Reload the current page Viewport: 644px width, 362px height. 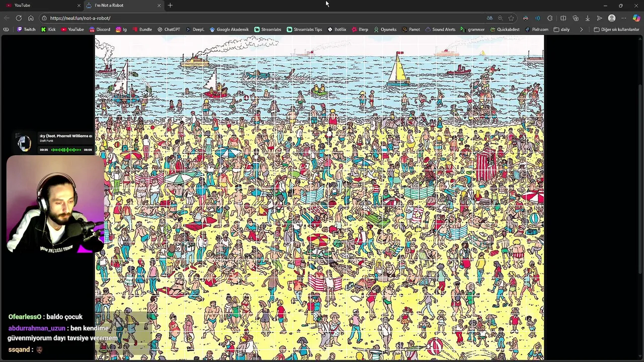pos(19,18)
